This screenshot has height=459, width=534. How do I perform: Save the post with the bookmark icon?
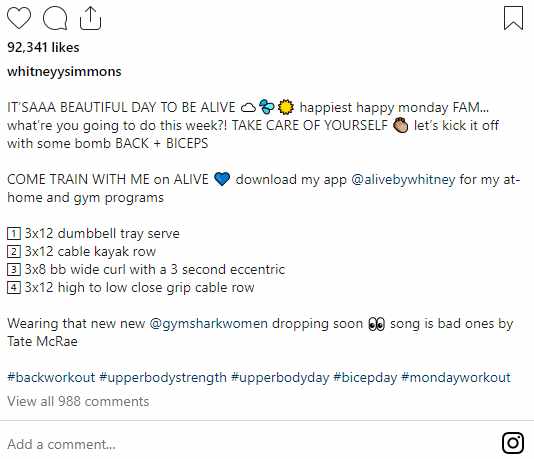(x=513, y=18)
